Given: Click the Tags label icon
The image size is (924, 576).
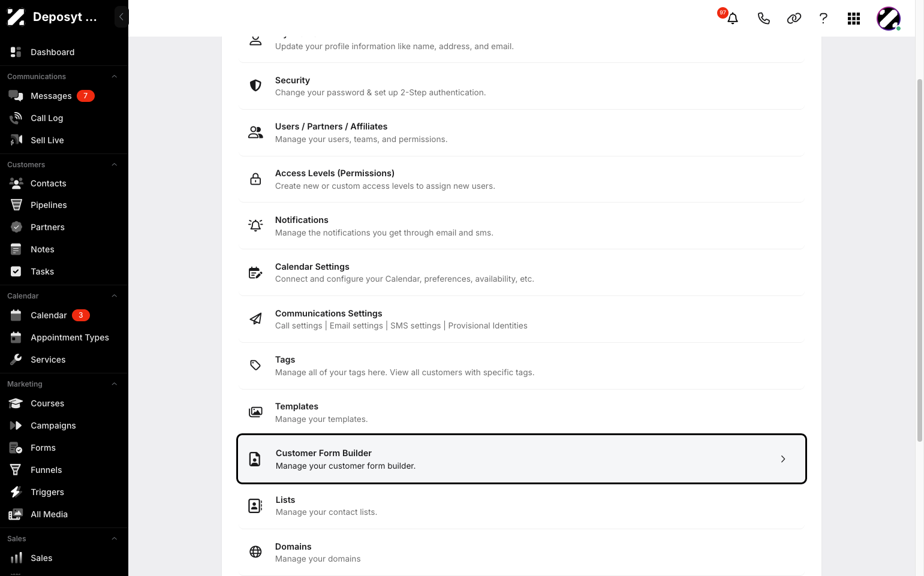Looking at the screenshot, I should pos(255,365).
